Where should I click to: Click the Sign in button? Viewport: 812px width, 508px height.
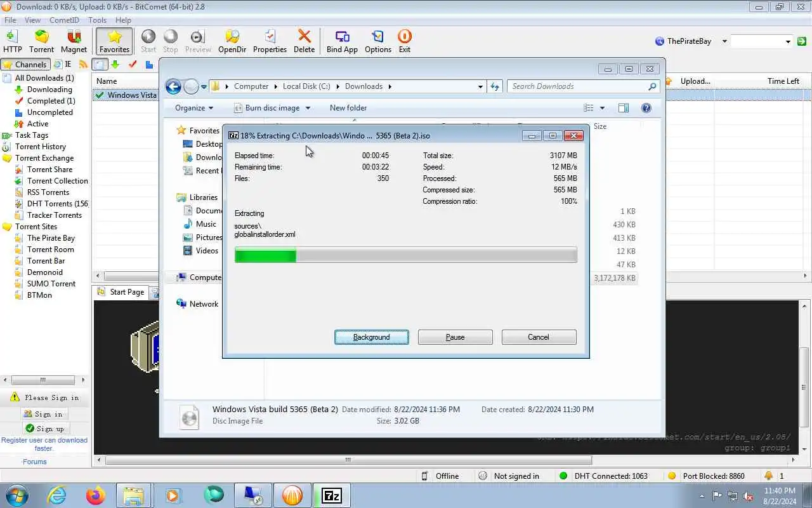(43, 414)
